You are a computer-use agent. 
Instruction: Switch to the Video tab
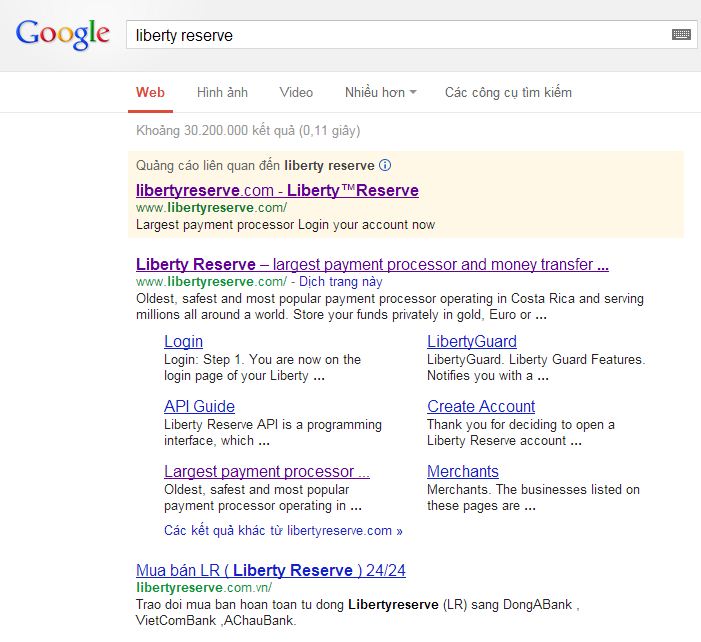click(x=296, y=93)
